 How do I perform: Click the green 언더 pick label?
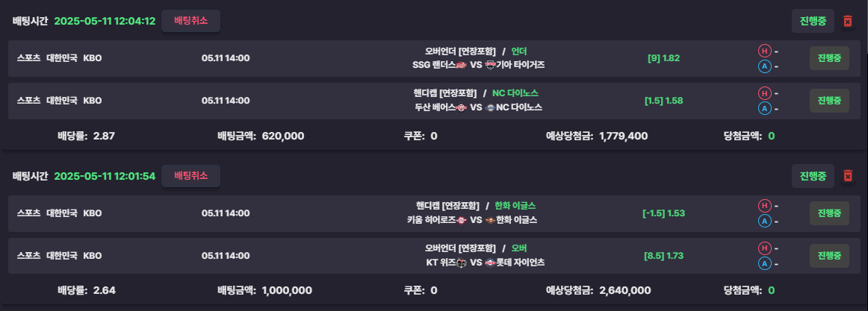(518, 51)
